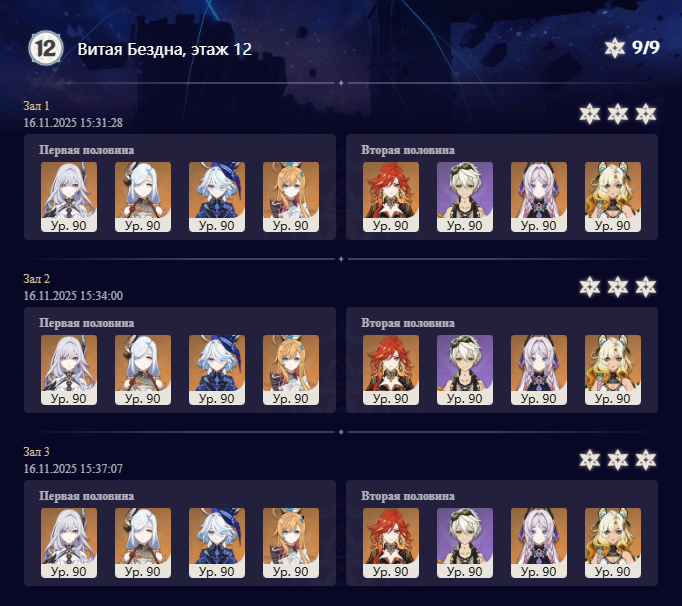Screen dimensions: 682x606
Task: Click the timestamp 16.11.2025 15:34:00
Action: point(73,296)
